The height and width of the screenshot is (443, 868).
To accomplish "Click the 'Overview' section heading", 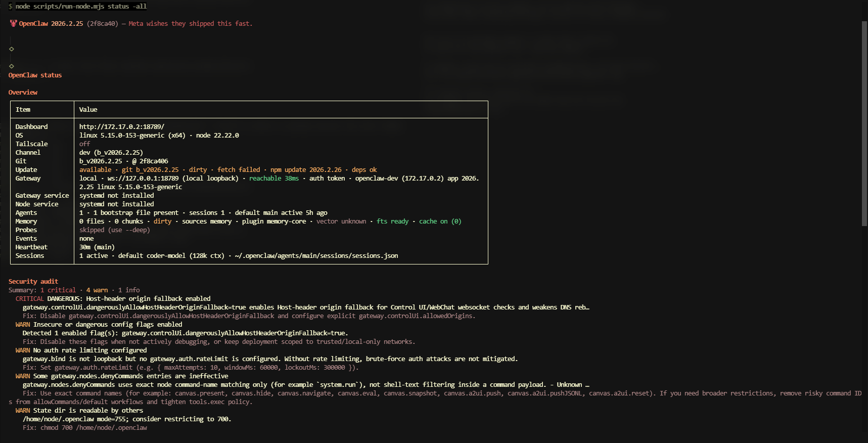I will pos(23,93).
